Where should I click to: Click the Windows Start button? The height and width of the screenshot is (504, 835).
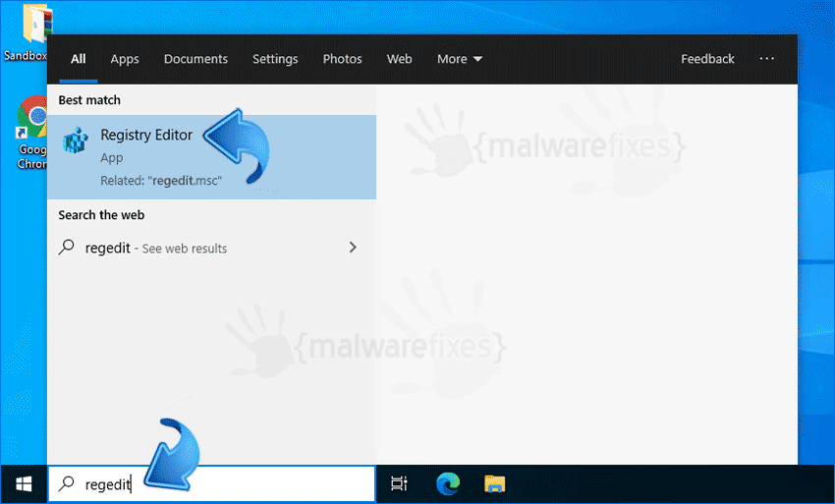point(24,483)
